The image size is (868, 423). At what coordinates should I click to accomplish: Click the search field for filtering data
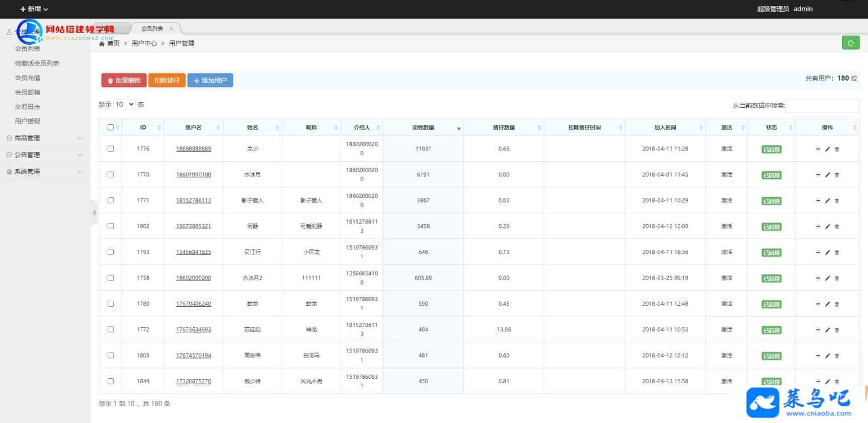(822, 106)
